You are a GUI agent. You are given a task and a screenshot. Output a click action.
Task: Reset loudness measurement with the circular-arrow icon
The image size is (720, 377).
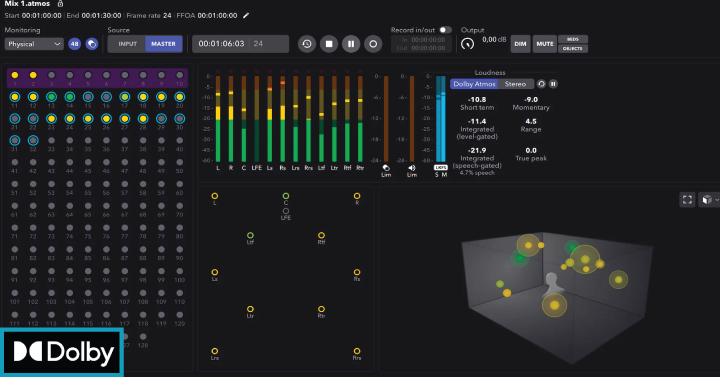(x=541, y=84)
